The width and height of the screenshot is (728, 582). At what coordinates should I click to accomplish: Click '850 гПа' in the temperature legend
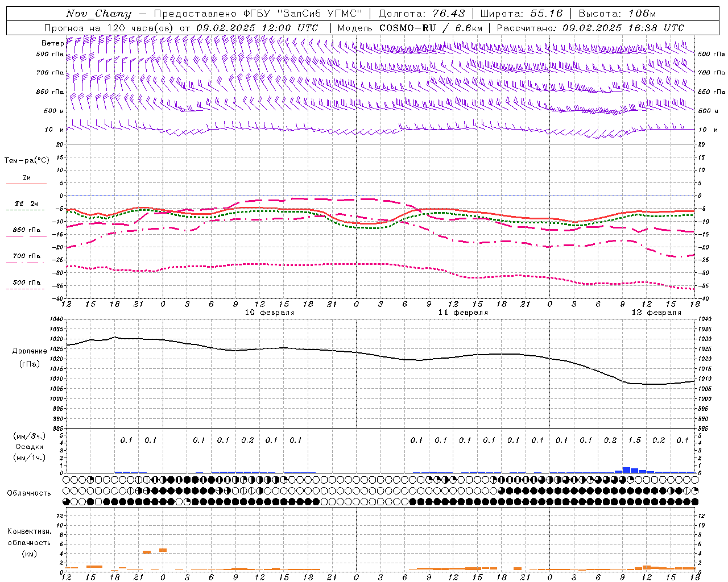(x=27, y=230)
